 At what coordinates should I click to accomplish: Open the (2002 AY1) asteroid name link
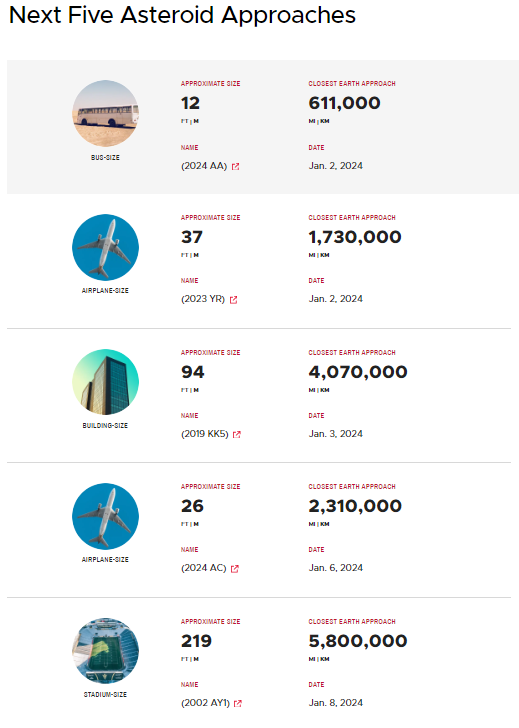click(x=205, y=702)
